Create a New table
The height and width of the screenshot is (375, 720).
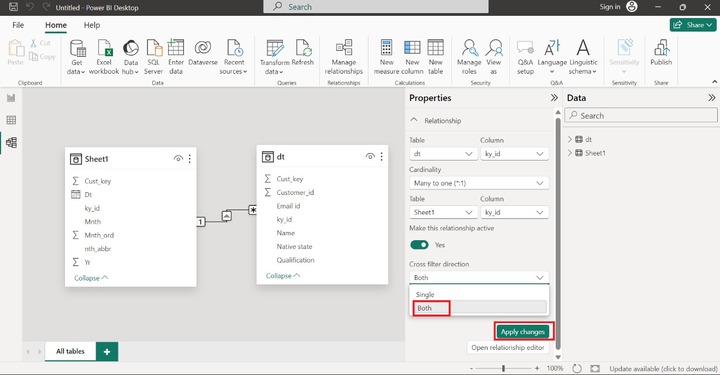coord(435,57)
